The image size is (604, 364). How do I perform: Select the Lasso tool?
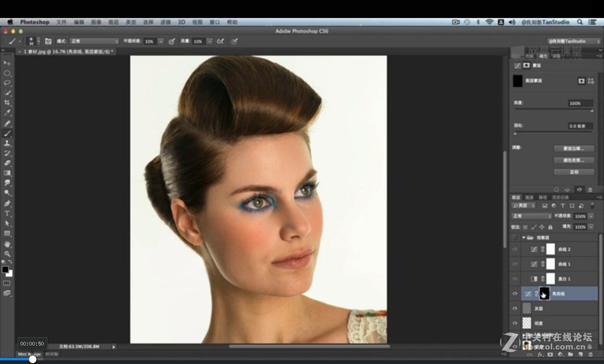[7, 83]
